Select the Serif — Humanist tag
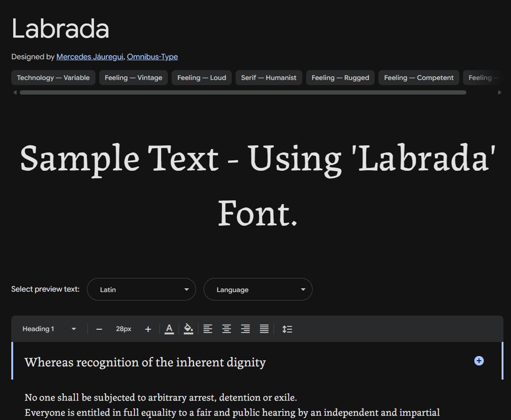Viewport: 511px width, 420px height. pyautogui.click(x=268, y=78)
